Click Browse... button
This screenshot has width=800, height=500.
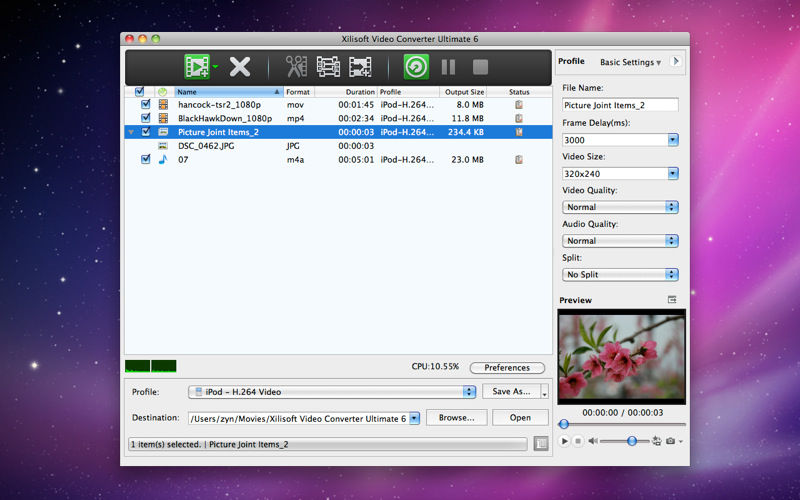coord(457,417)
